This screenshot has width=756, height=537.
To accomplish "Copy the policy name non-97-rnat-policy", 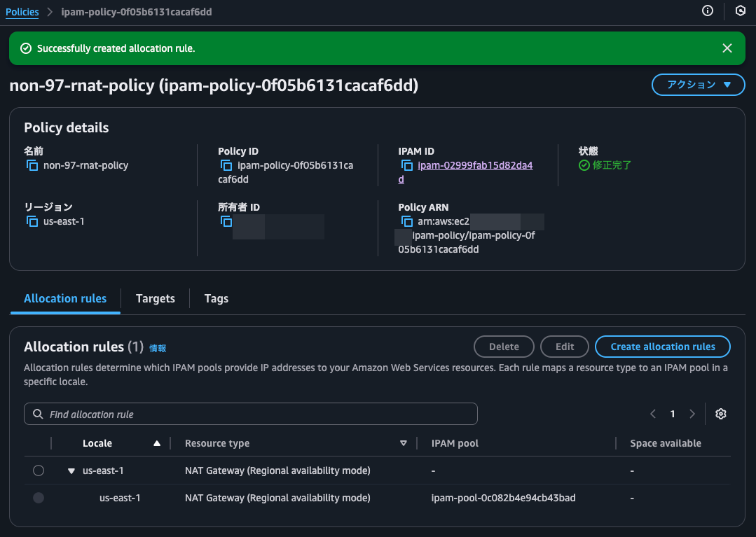I will [x=32, y=166].
